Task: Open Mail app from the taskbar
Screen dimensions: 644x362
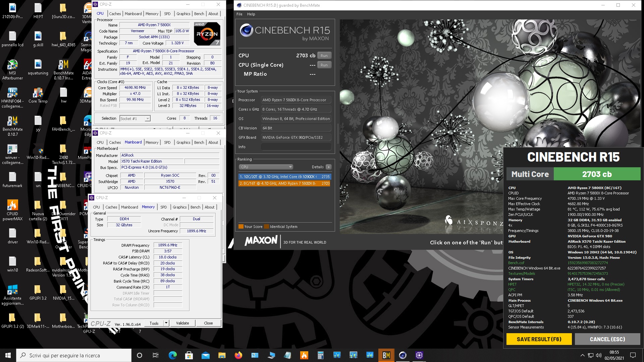Action: [x=205, y=355]
